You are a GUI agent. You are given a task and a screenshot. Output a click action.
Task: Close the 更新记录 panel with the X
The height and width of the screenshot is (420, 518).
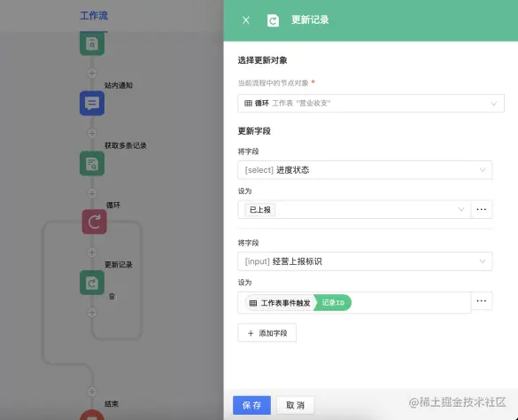(x=246, y=20)
